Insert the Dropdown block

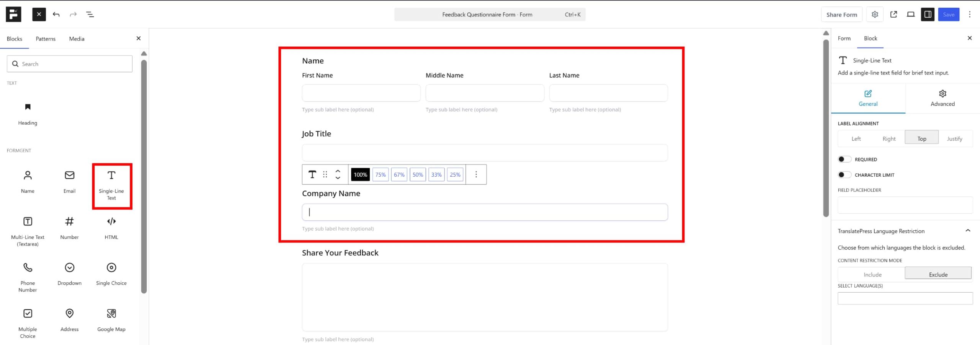point(69,274)
